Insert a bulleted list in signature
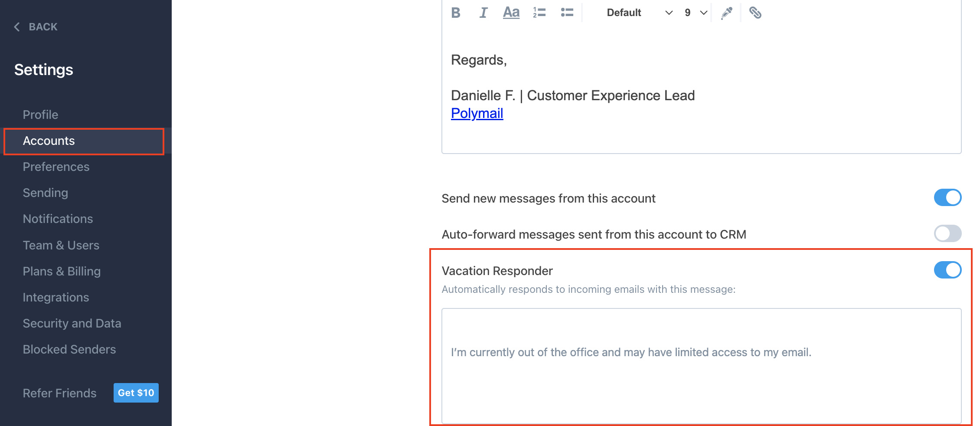This screenshot has width=980, height=426. click(567, 13)
